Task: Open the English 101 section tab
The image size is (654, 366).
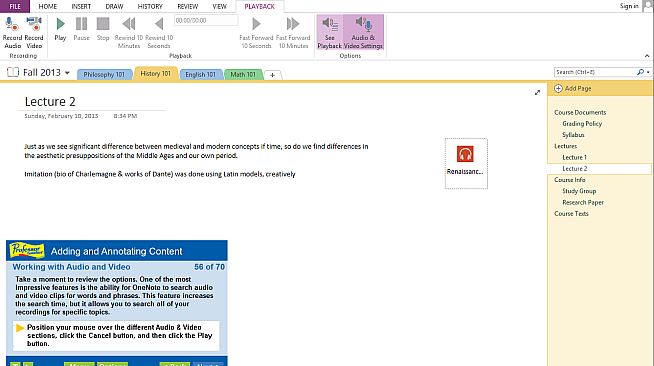Action: [201, 74]
